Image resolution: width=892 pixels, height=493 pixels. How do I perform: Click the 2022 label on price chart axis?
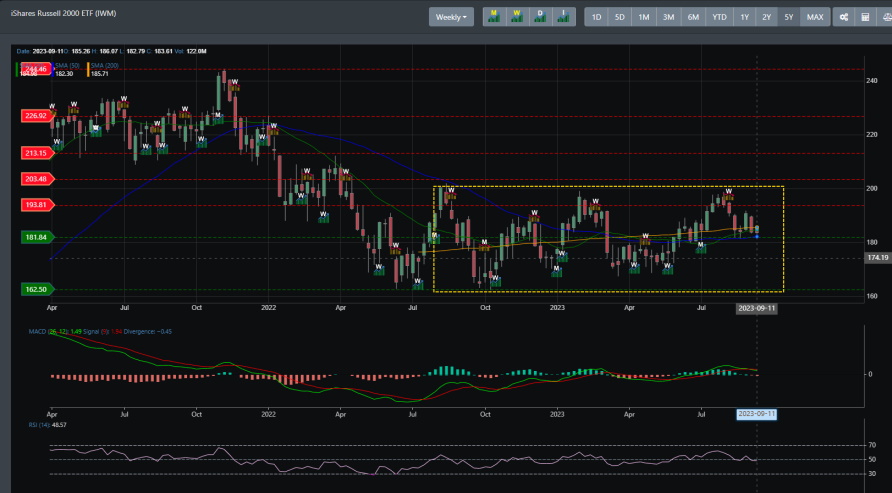(x=268, y=308)
